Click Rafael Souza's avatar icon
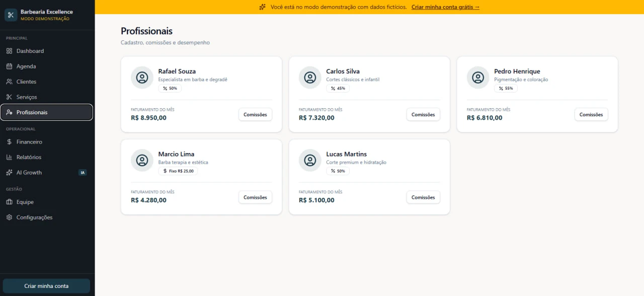This screenshot has width=644, height=296. (x=142, y=78)
